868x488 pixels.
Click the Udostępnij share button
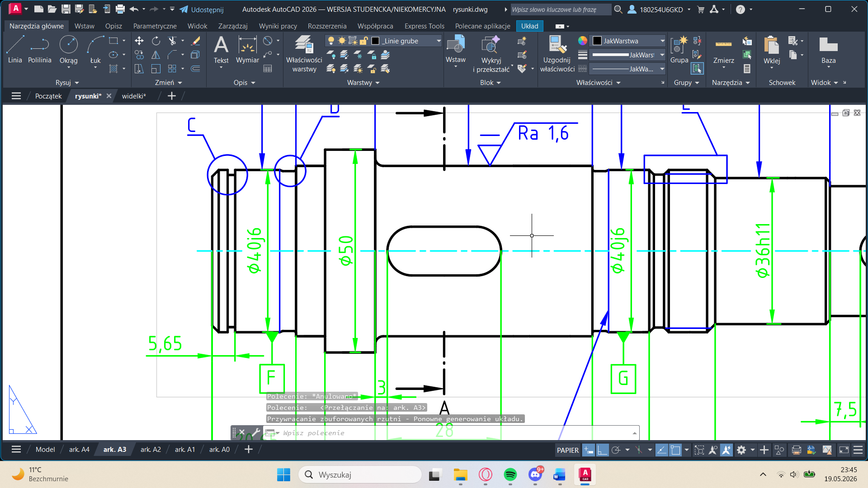202,9
